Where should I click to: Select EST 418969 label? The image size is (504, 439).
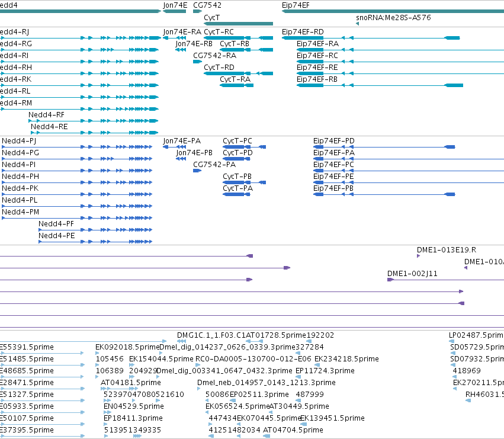[467, 371]
